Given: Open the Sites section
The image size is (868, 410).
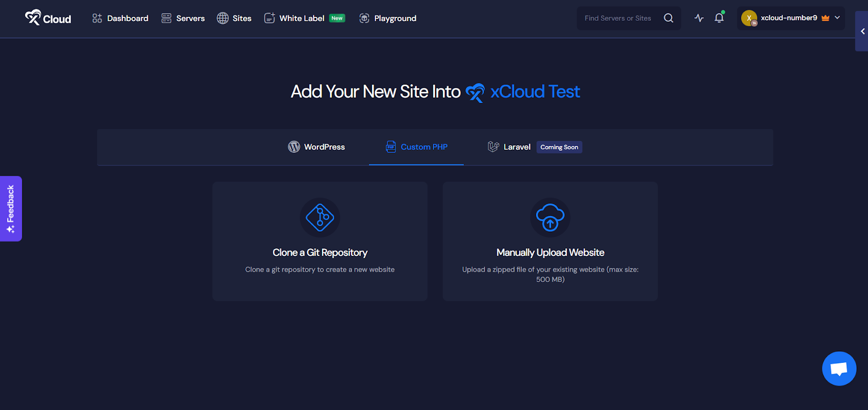Looking at the screenshot, I should (234, 18).
